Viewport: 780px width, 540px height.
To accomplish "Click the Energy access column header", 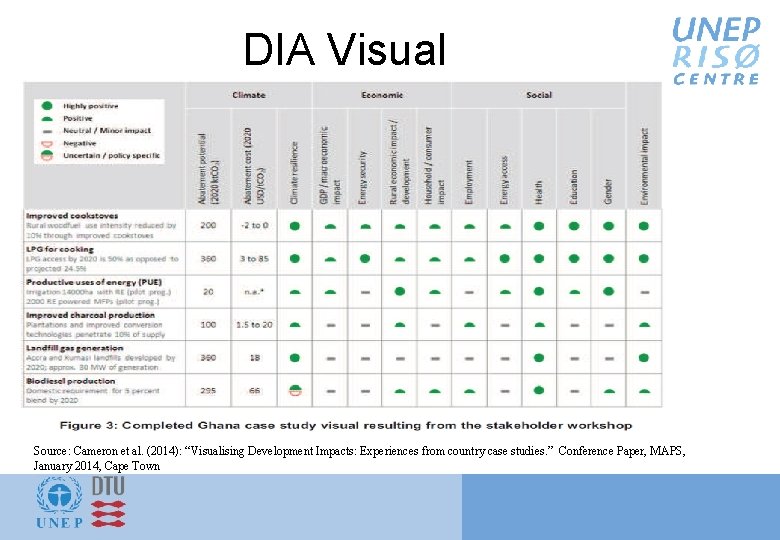I will [504, 180].
